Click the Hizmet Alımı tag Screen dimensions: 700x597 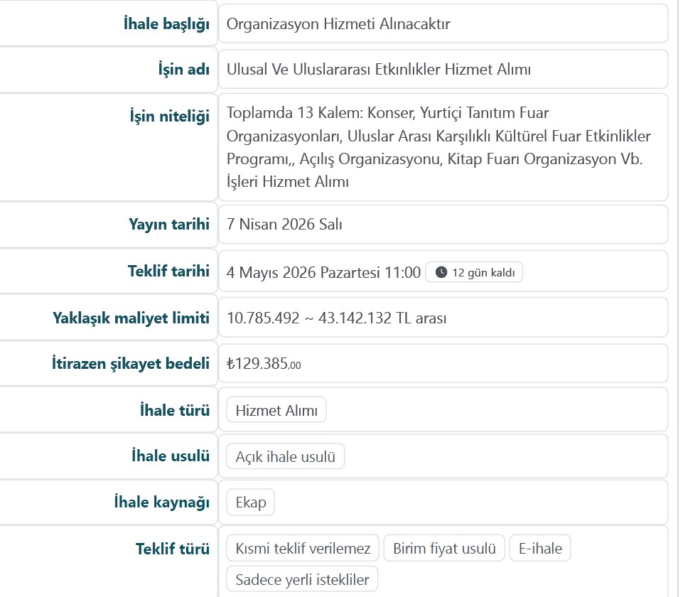[276, 411]
